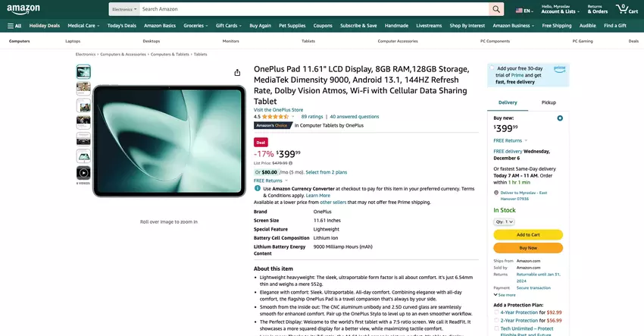
Task: Open the All hamburger menu
Action: tap(14, 26)
